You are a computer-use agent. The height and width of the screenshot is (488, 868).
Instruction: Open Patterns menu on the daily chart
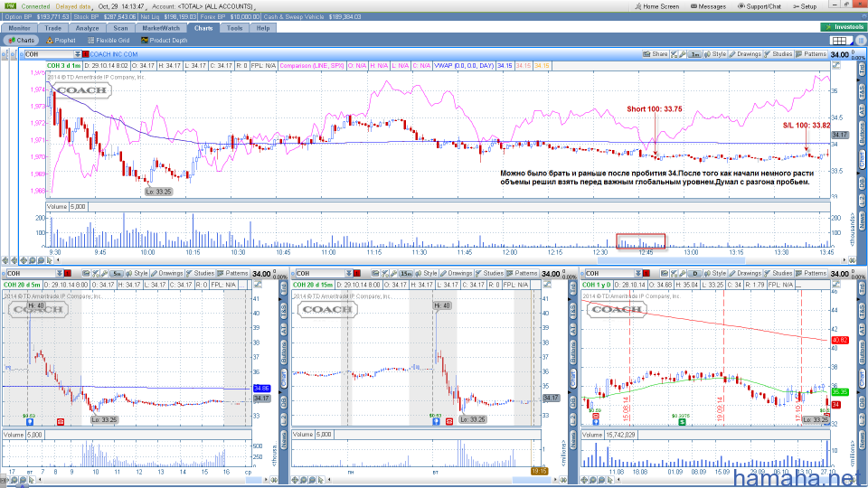pos(811,273)
